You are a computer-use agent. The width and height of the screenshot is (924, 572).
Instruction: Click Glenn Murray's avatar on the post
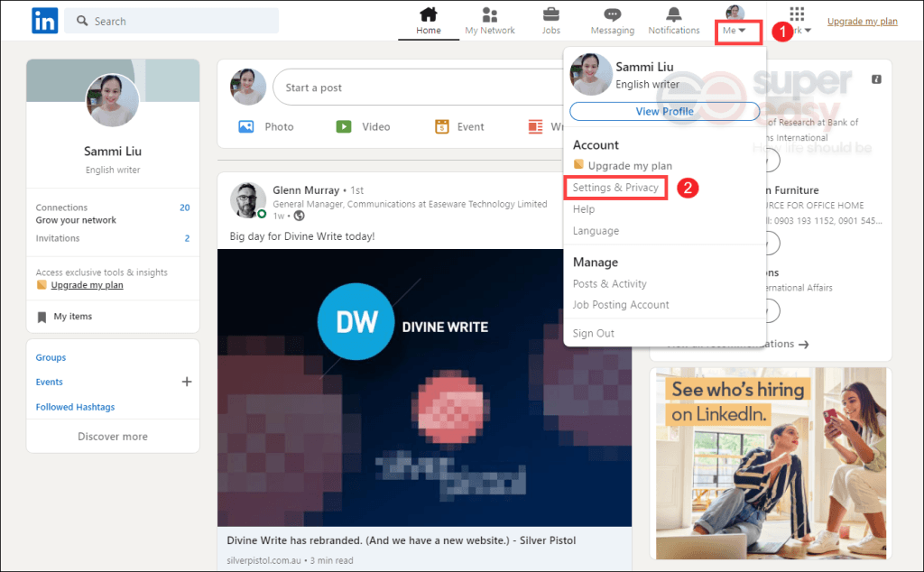coord(247,200)
